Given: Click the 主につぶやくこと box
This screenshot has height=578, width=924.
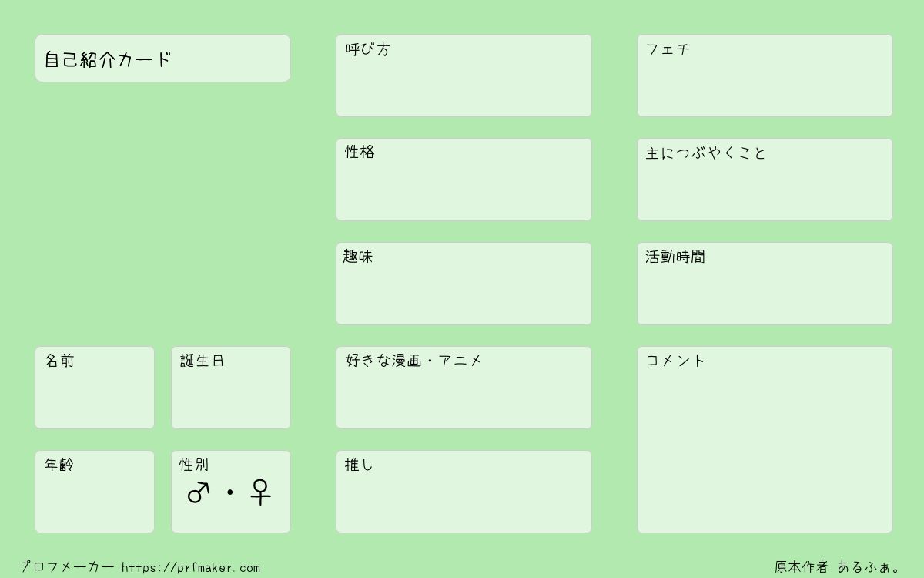Looking at the screenshot, I should tap(765, 180).
